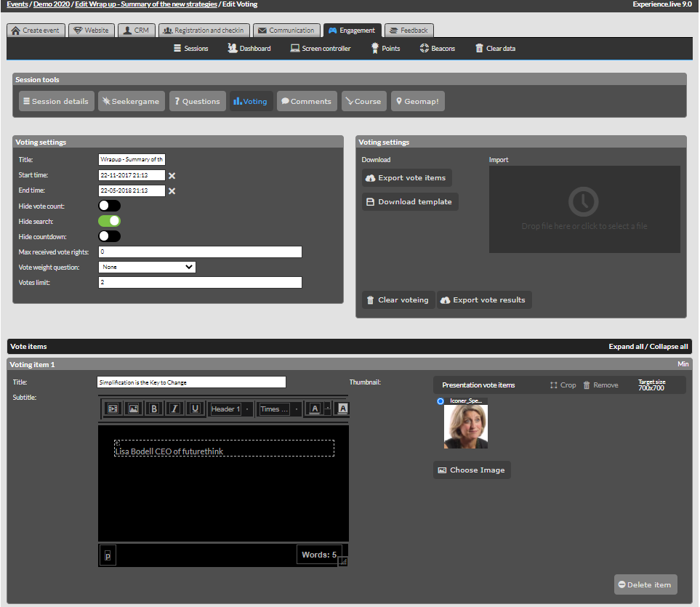Click the insert video icon in editor toolbar
The width and height of the screenshot is (700, 607).
113,409
